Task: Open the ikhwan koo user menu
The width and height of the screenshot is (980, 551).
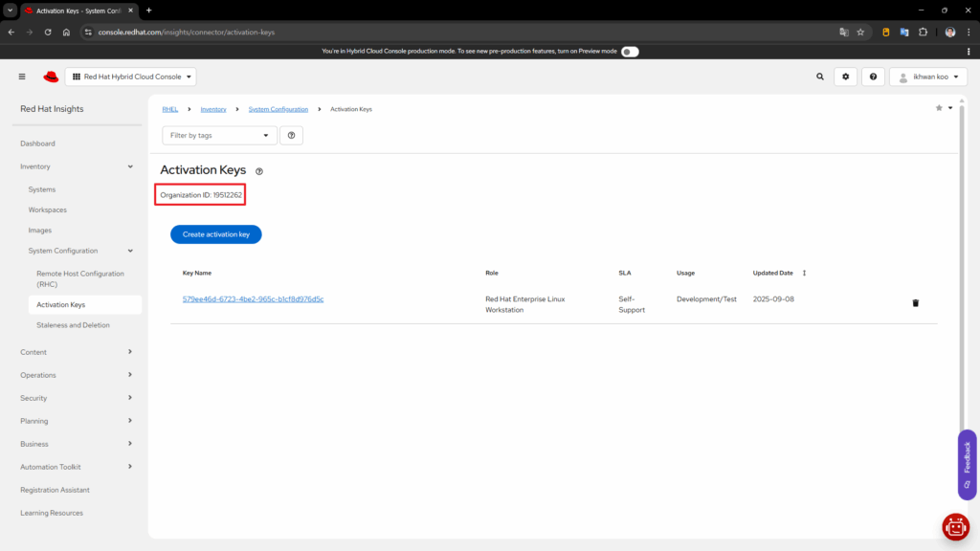Action: coord(927,77)
